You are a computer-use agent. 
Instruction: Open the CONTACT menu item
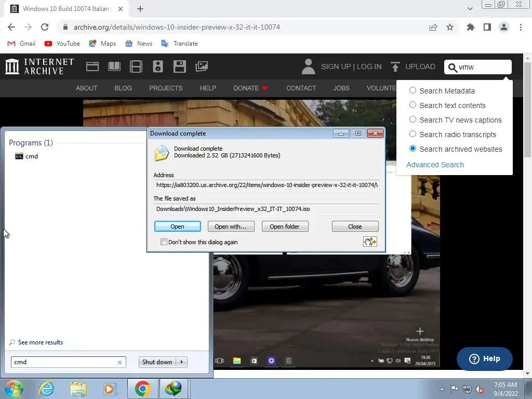point(301,88)
